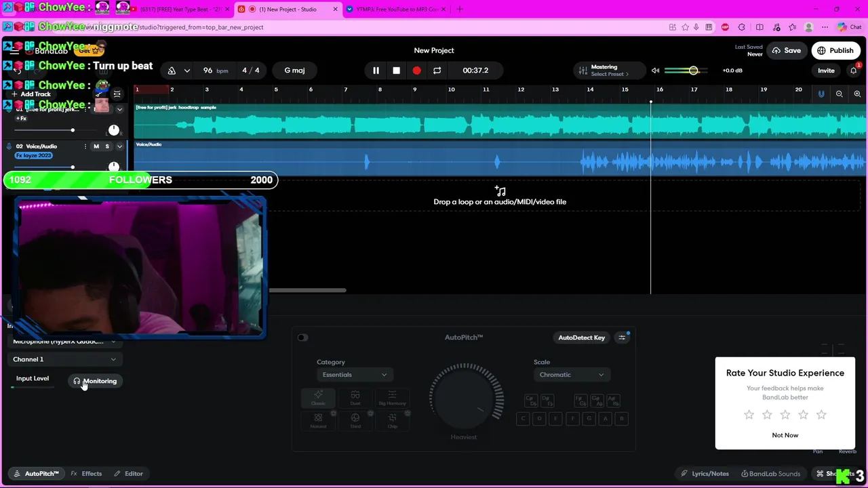Pause playback with the pause button
Viewport: 868px width, 488px height.
pyautogui.click(x=376, y=70)
